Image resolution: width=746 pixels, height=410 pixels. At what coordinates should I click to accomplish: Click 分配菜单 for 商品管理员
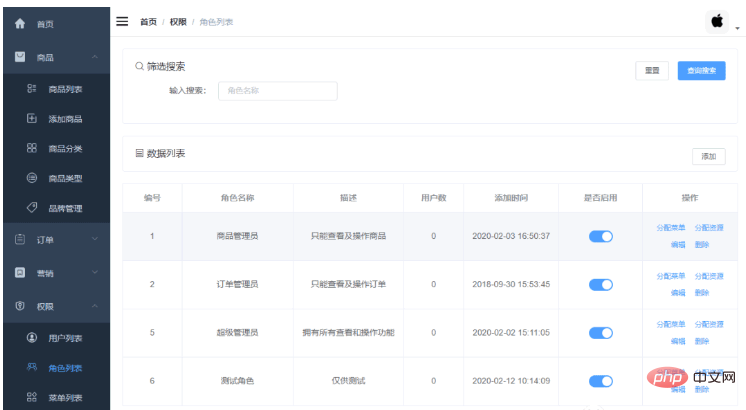click(671, 228)
